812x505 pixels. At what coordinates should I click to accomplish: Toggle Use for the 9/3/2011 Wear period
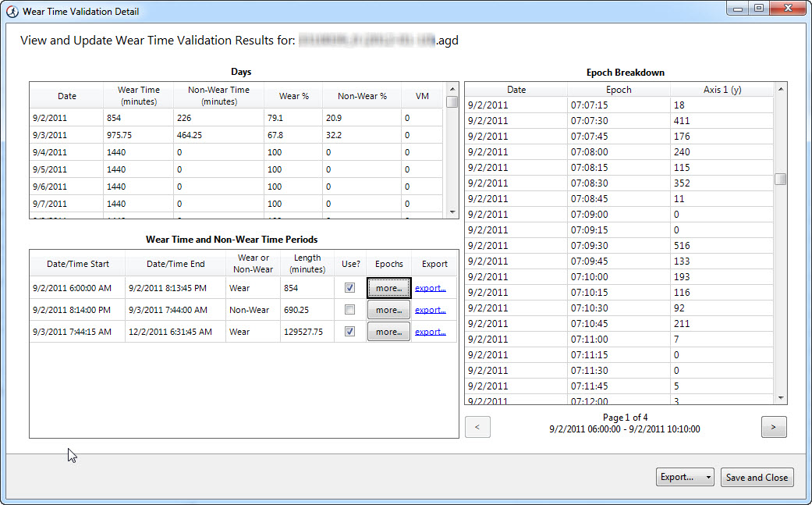click(x=349, y=331)
